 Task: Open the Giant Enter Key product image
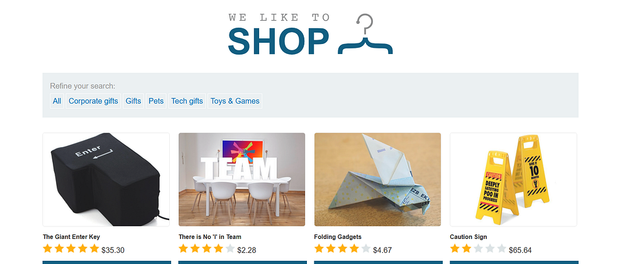pyautogui.click(x=106, y=179)
